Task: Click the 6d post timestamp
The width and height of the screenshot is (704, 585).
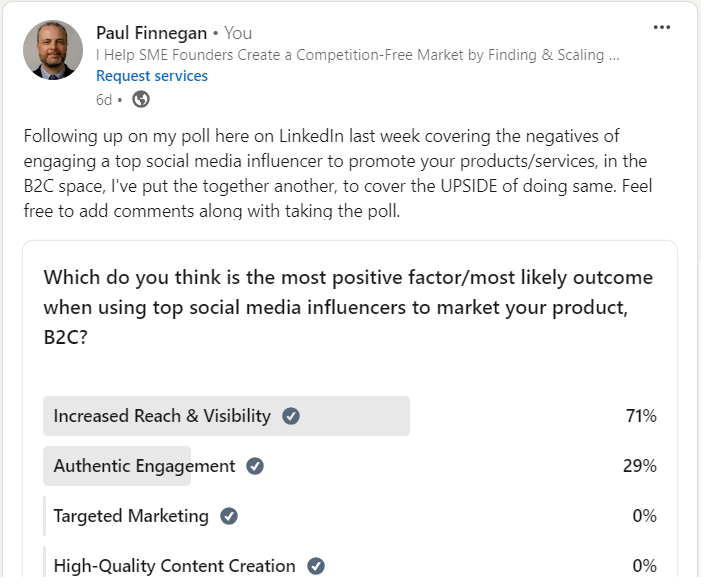Action: pyautogui.click(x=104, y=100)
